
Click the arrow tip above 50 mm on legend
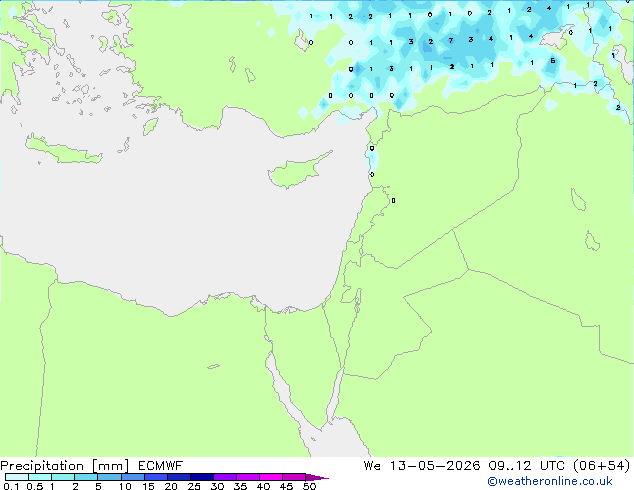(317, 477)
